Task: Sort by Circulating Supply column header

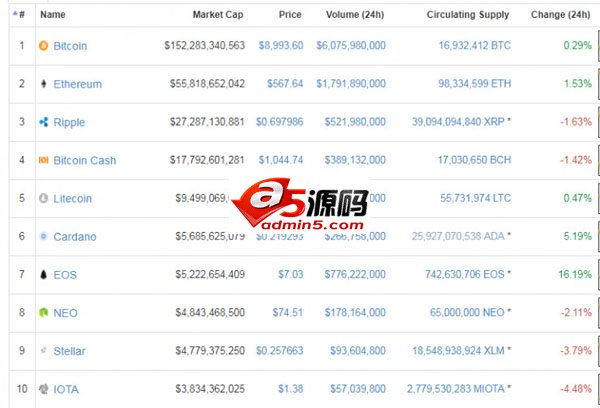Action: click(468, 15)
